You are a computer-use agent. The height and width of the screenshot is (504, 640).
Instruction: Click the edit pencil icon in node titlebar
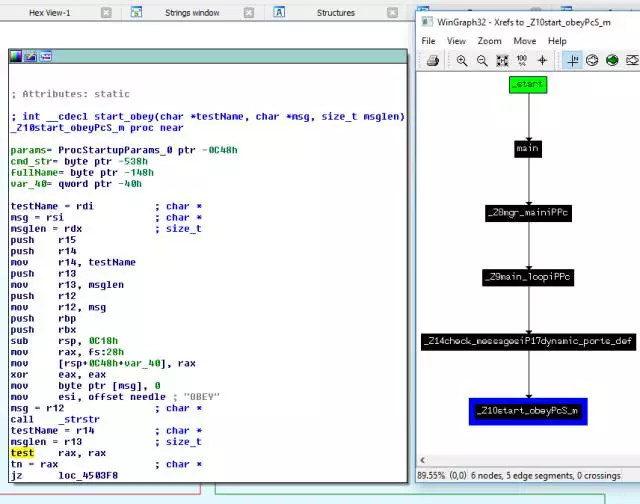[30, 57]
